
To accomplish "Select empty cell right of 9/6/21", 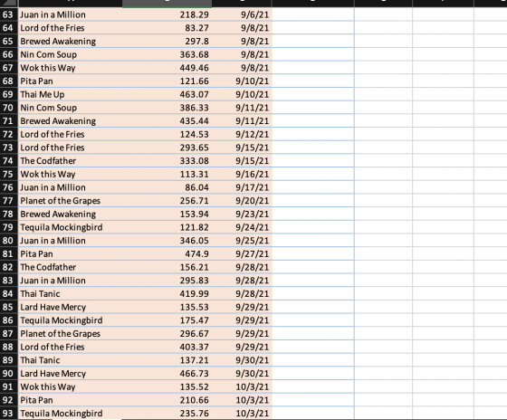I will pos(312,14).
